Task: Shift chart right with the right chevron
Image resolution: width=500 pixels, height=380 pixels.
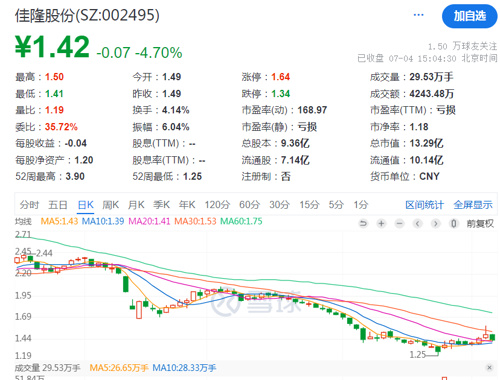Action: tap(435, 223)
